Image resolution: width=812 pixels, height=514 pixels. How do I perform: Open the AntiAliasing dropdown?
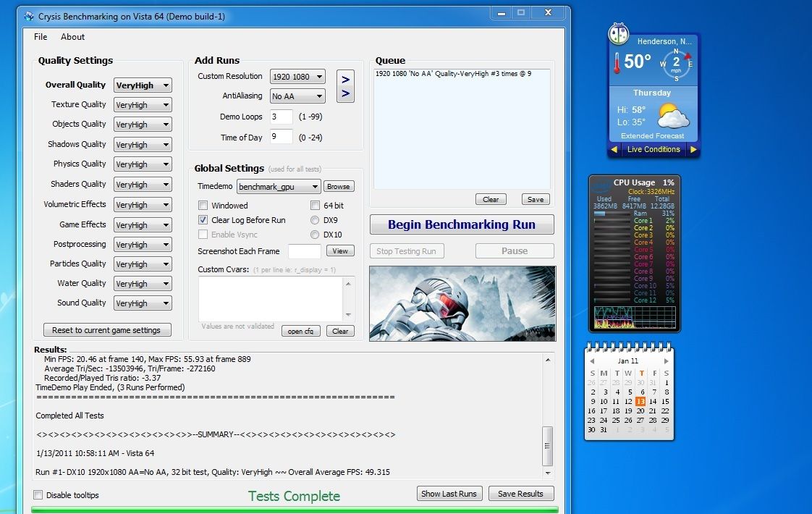297,96
